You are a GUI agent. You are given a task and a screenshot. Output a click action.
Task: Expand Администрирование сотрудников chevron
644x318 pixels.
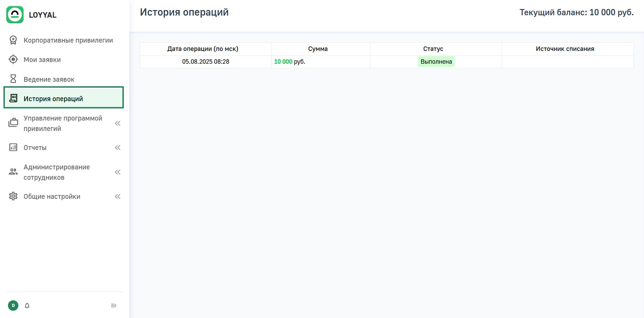click(x=118, y=172)
